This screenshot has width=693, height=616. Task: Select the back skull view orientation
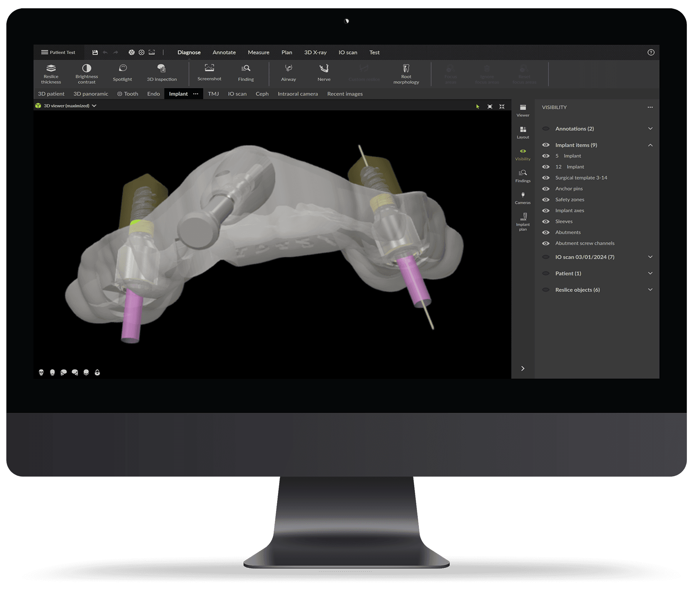(52, 372)
